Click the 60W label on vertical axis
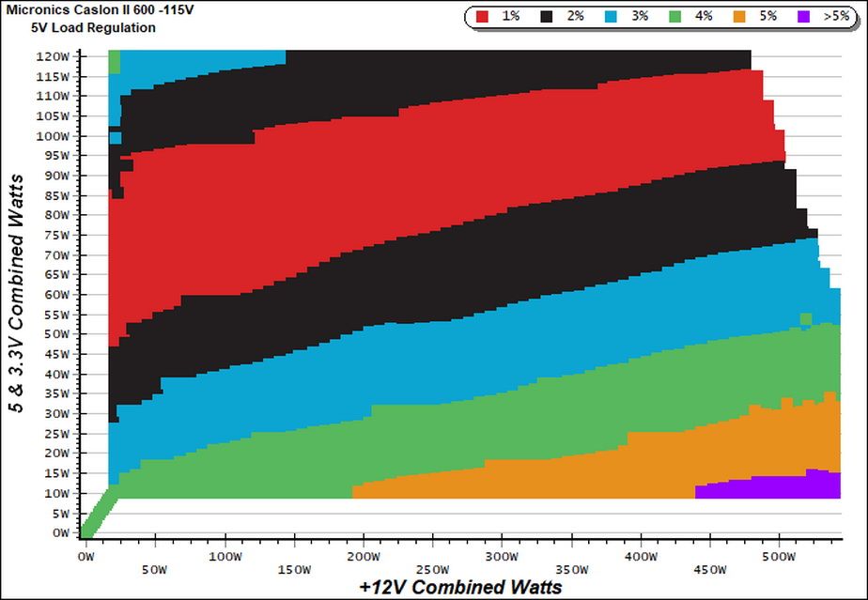 (55, 295)
